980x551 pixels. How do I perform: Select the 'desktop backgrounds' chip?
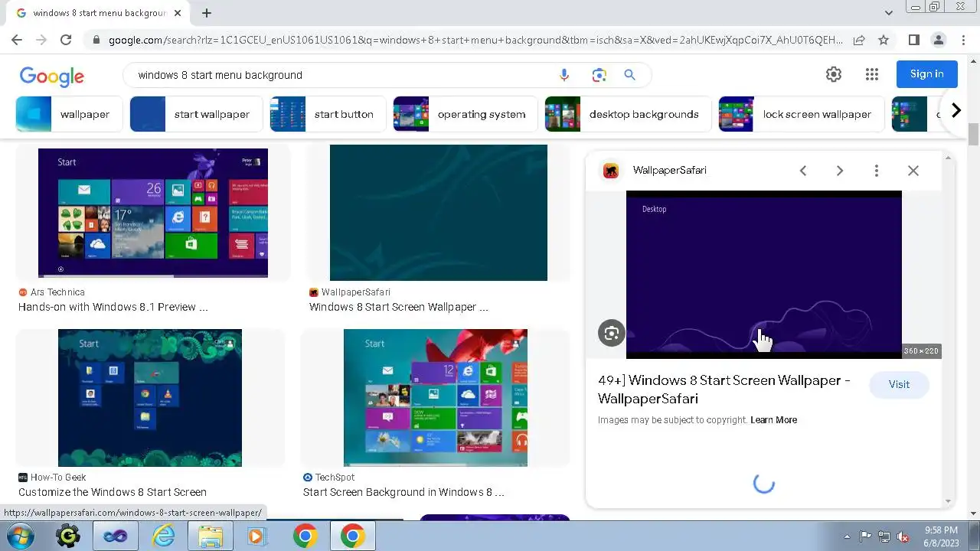[x=628, y=114]
